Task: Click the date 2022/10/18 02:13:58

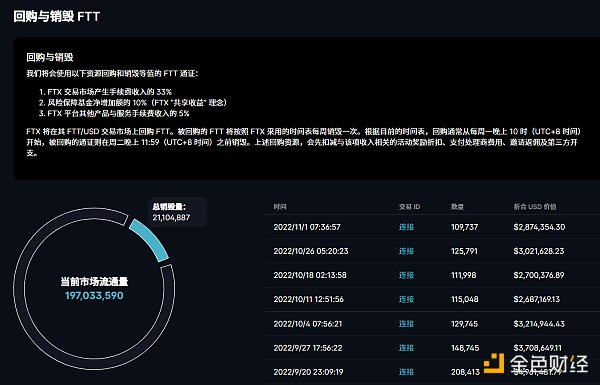Action: pos(310,275)
